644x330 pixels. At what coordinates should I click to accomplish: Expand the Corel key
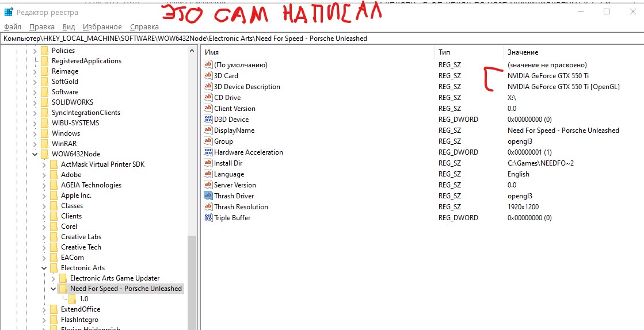pos(44,227)
